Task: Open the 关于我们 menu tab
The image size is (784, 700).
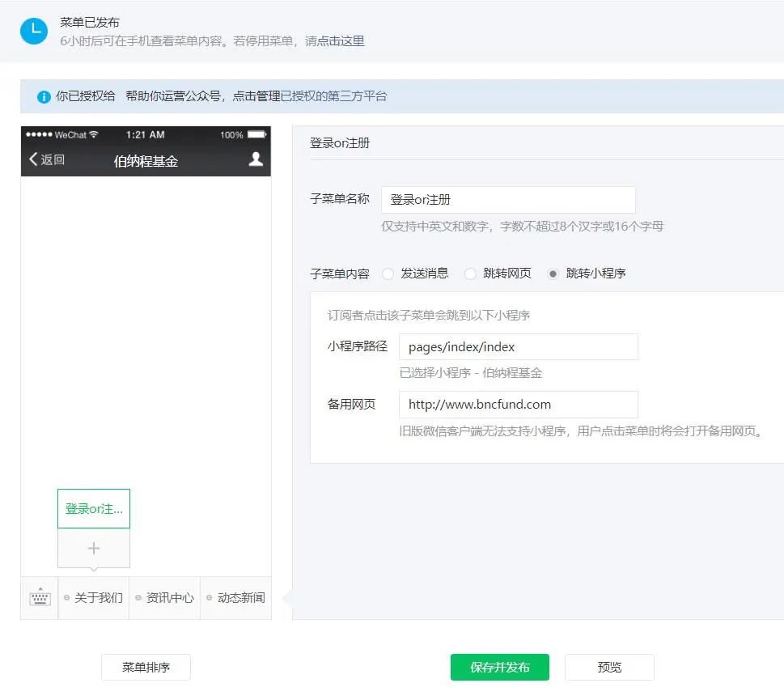Action: click(x=94, y=598)
